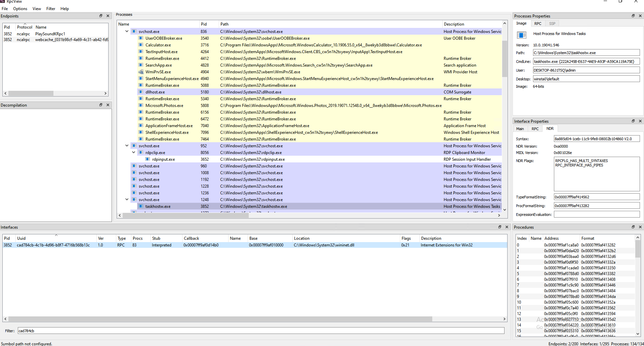Sort interfaces by the Uuid column header

(22, 238)
